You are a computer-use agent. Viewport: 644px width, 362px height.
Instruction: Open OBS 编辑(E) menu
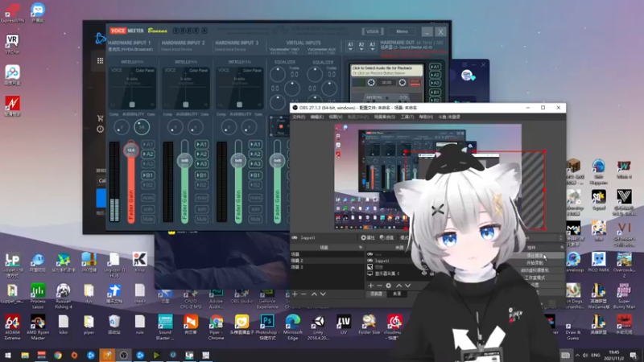[x=316, y=117]
